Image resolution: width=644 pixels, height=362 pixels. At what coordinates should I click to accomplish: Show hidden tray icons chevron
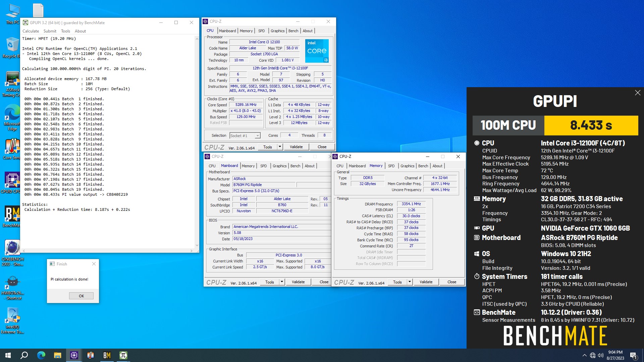(x=584, y=355)
